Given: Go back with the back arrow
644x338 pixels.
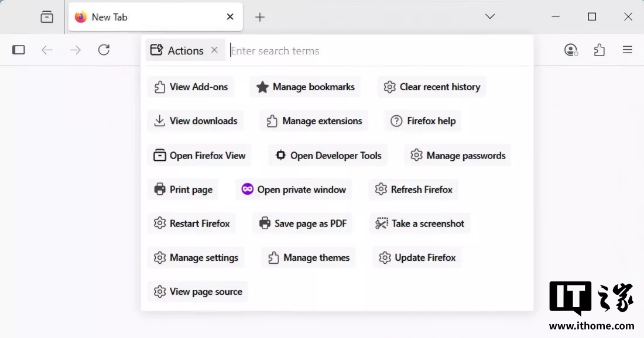Looking at the screenshot, I should click(47, 50).
